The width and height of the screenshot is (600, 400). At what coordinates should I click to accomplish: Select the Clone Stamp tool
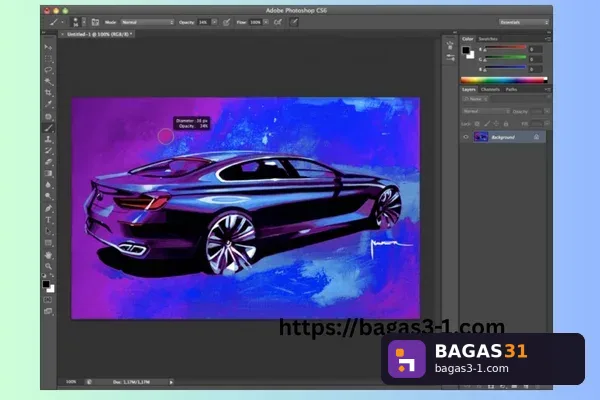click(x=48, y=139)
